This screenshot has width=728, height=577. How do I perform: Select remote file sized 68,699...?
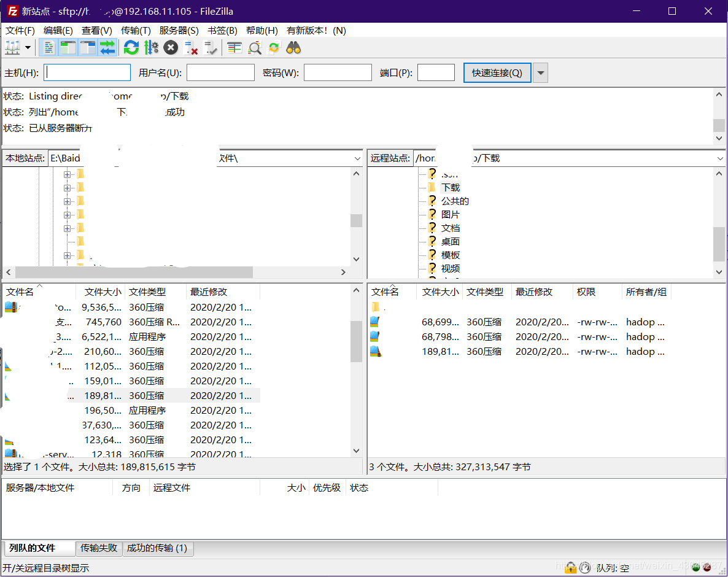tap(520, 322)
